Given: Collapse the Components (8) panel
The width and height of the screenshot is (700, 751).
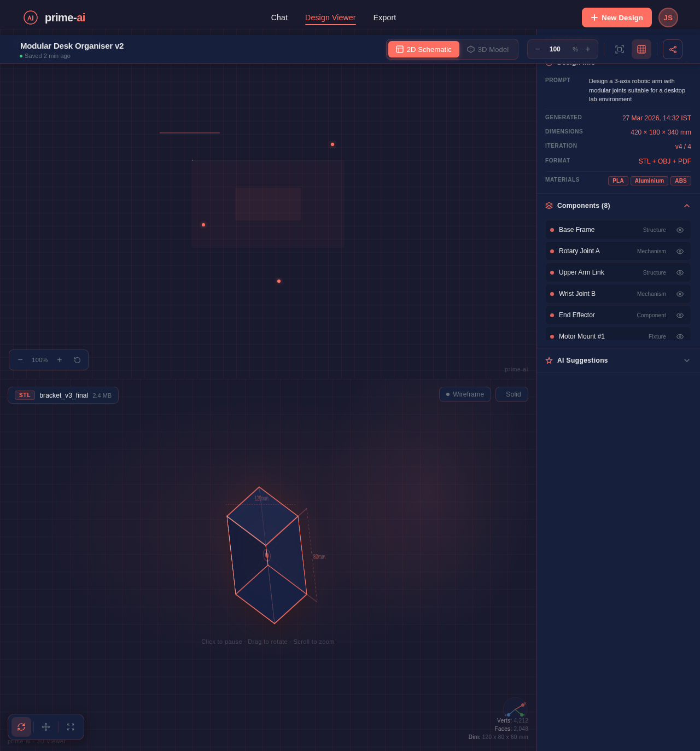Looking at the screenshot, I should 687,206.
